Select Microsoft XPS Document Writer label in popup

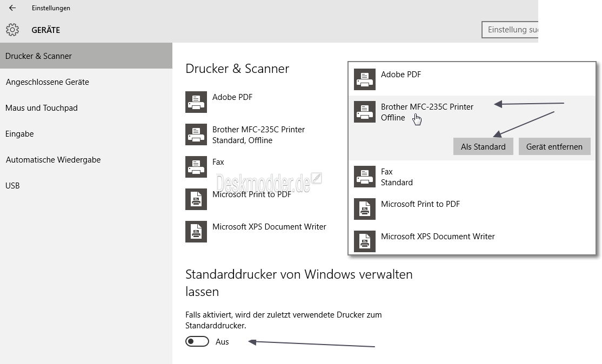pos(438,236)
